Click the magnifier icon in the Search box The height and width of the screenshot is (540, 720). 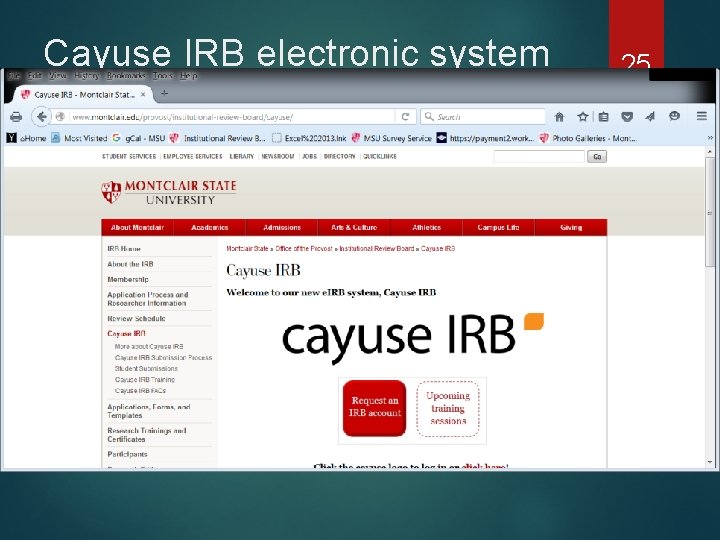click(x=429, y=117)
